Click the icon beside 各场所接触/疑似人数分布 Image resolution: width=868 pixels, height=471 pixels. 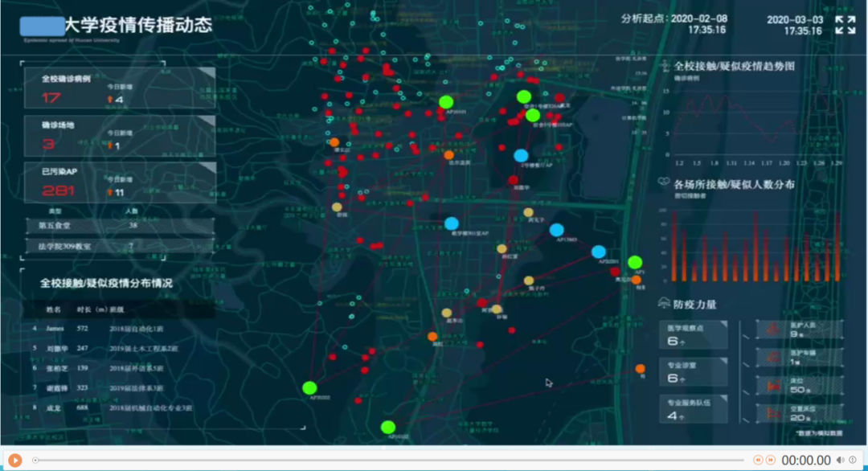tap(664, 184)
